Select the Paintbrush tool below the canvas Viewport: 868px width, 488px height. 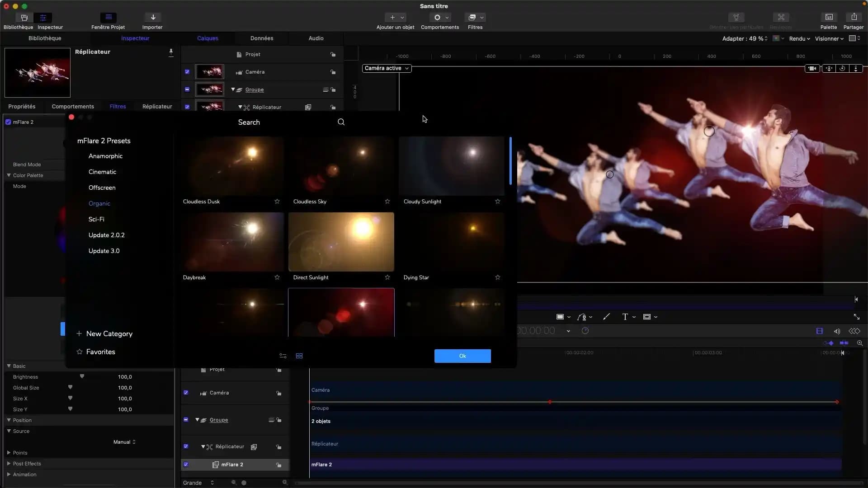pos(606,316)
